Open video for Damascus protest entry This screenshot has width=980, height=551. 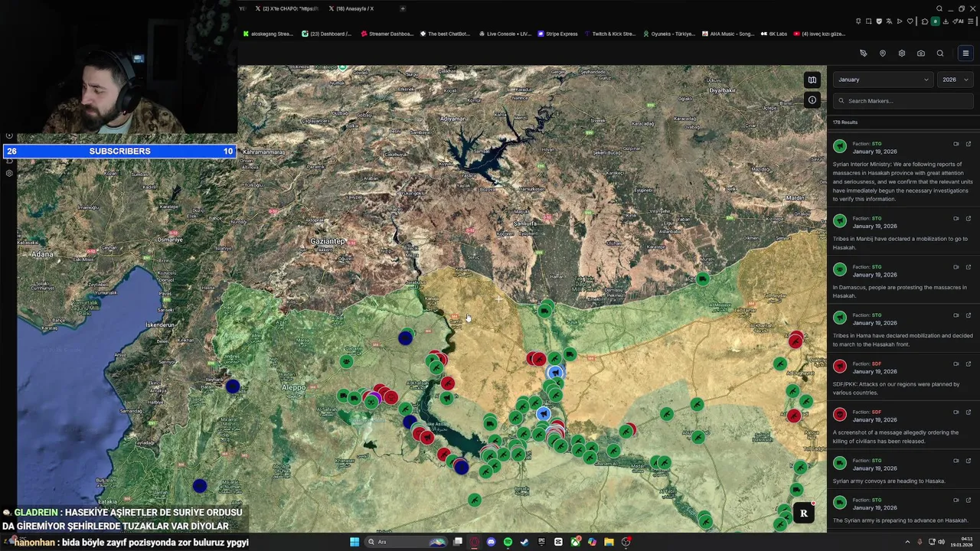[x=956, y=267]
